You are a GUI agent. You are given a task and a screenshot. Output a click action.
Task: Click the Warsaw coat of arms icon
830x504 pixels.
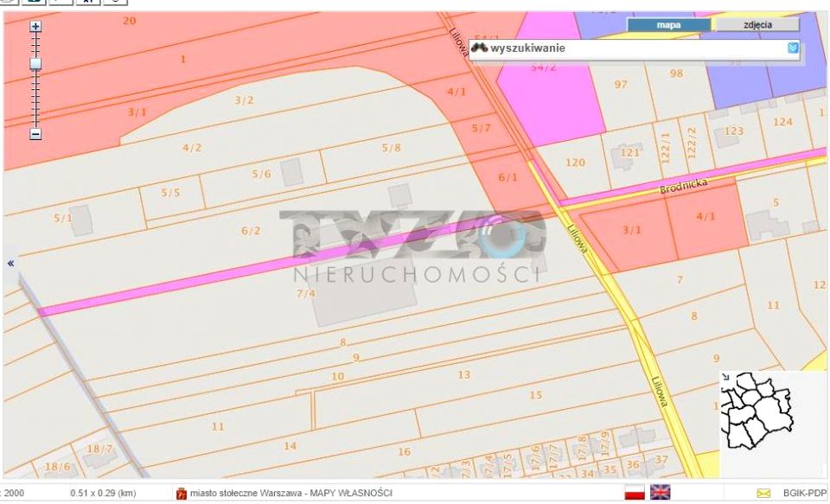point(182,494)
